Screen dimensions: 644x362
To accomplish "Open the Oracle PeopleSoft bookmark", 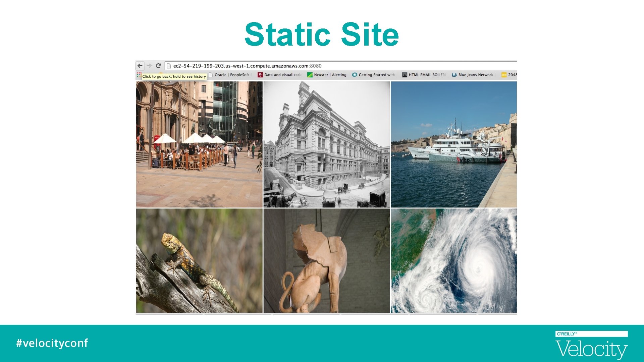I will (x=231, y=75).
